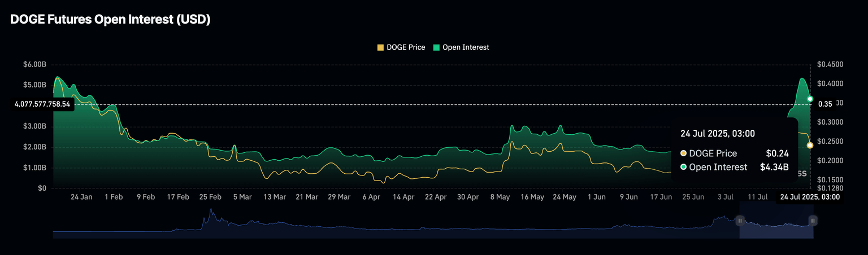Click the $6.00B label on left axis
Image resolution: width=868 pixels, height=255 pixels.
click(34, 65)
